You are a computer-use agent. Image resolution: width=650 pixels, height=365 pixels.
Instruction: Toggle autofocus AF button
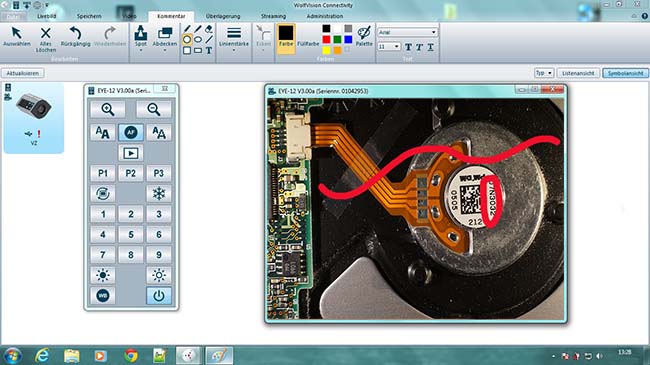[x=131, y=132]
